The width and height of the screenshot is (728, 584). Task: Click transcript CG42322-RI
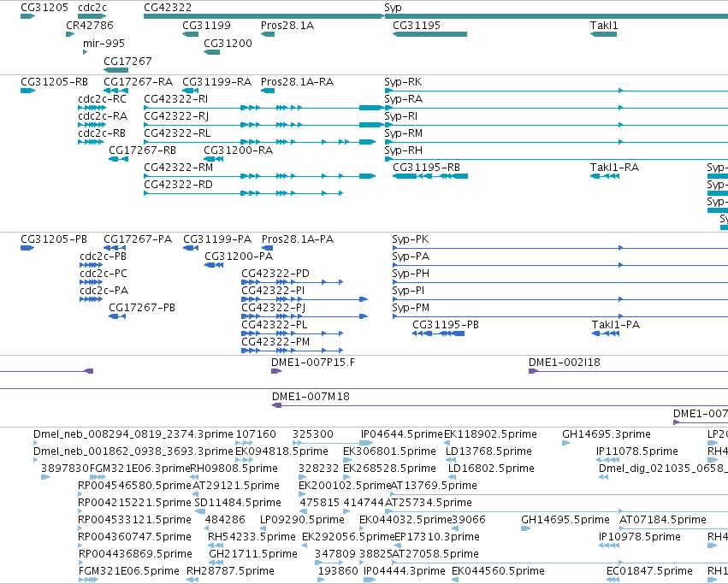click(x=175, y=99)
